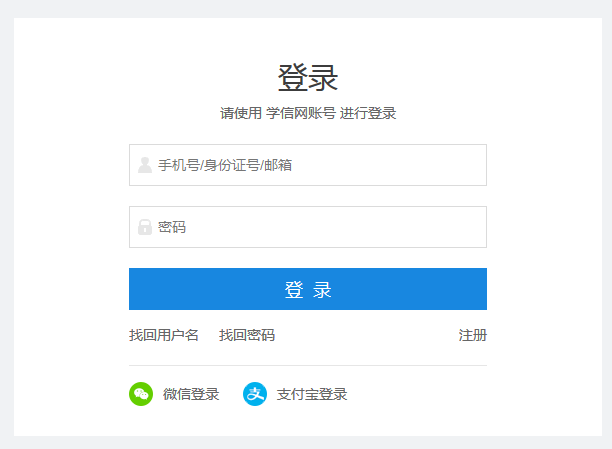The image size is (612, 449).
Task: Click the large 登录 page heading
Action: pos(308,78)
